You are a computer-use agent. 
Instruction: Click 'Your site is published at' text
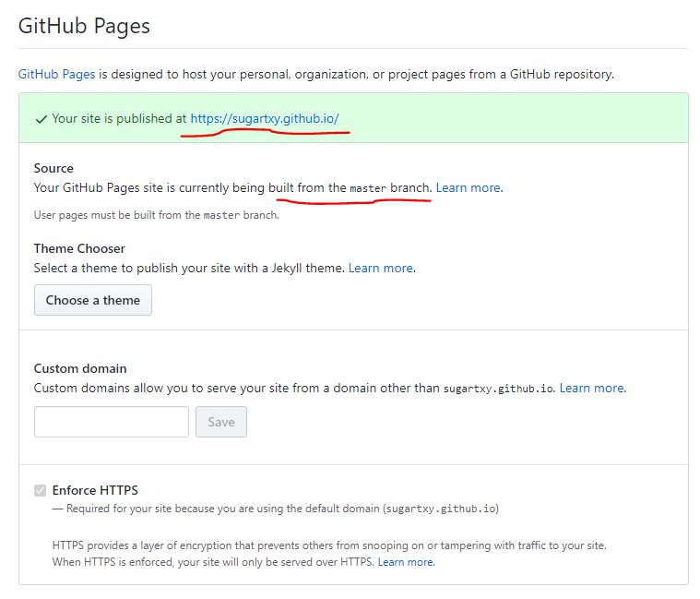[x=119, y=119]
